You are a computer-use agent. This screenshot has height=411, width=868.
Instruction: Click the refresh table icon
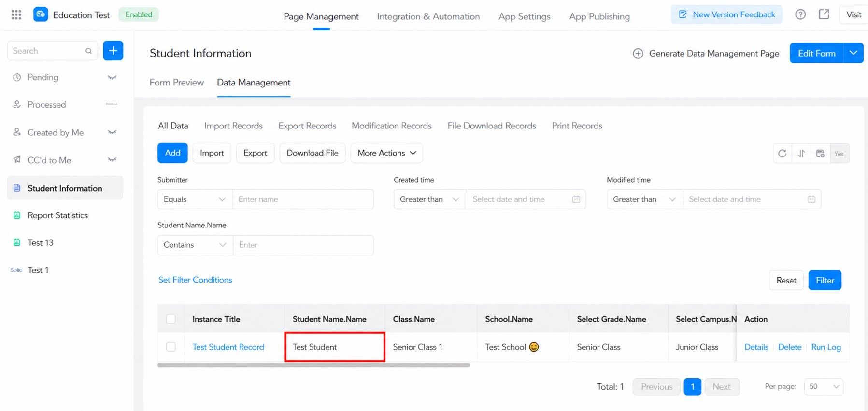782,154
